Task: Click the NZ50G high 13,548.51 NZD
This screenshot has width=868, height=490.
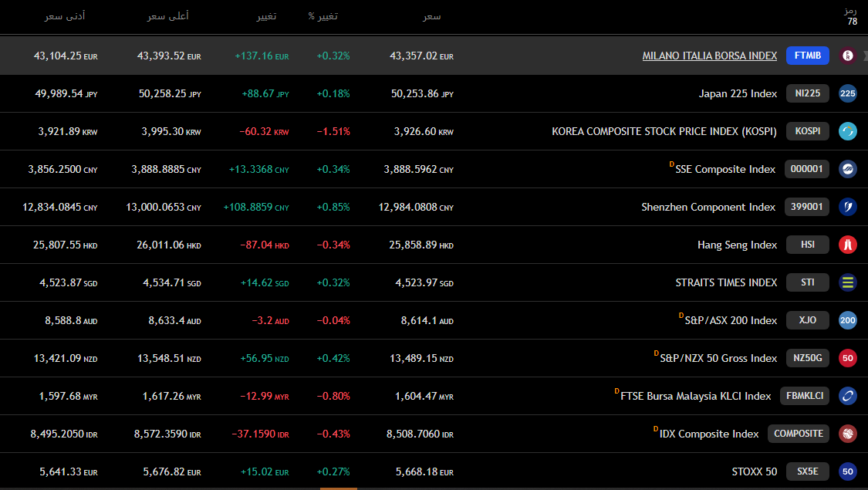Action: 169,358
